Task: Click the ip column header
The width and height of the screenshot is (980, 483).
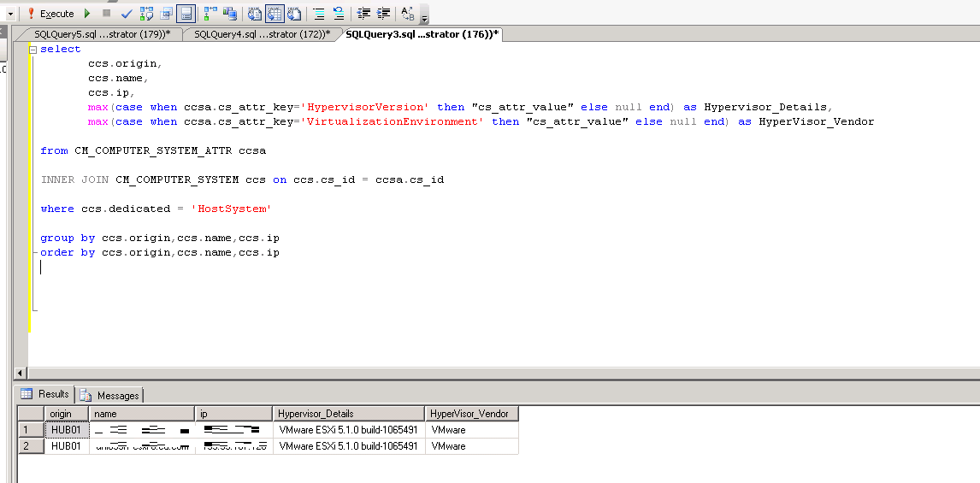Action: click(234, 414)
